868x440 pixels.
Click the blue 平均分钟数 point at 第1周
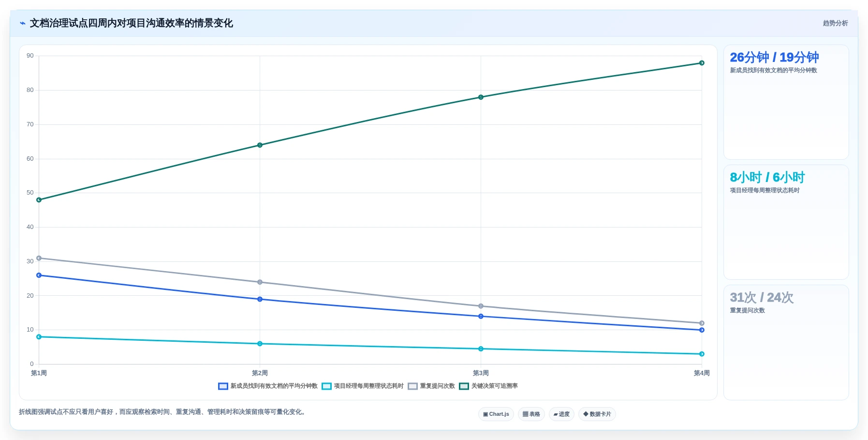tap(39, 275)
